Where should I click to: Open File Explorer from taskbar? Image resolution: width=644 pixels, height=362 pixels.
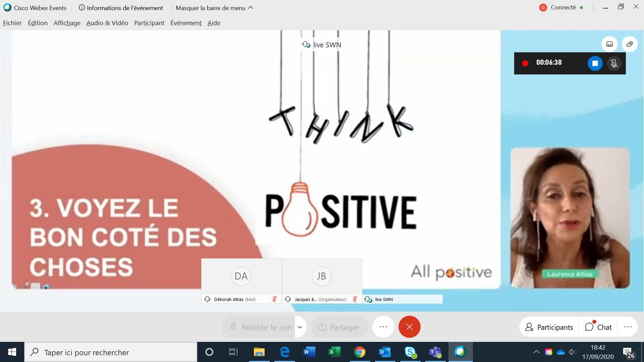[x=259, y=352]
